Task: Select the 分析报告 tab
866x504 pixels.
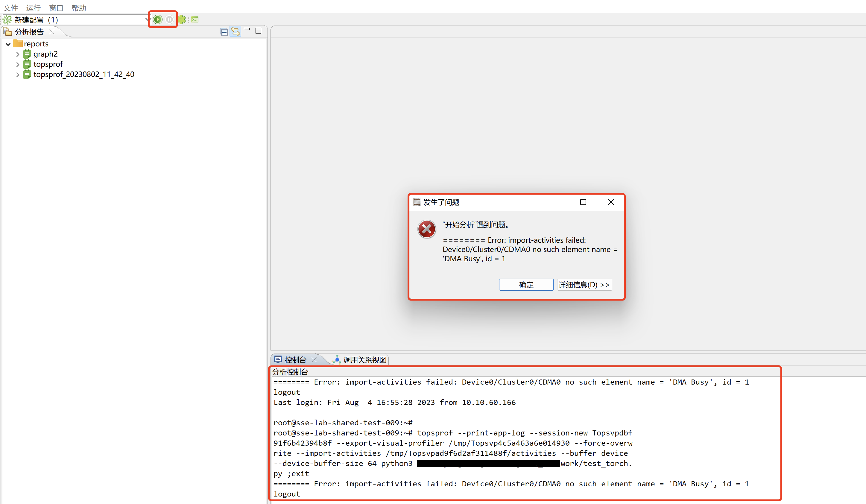Action: click(x=29, y=32)
